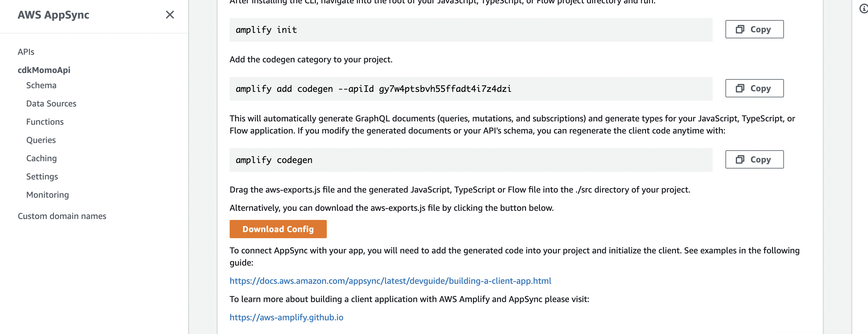Open Custom domain names

coord(62,216)
